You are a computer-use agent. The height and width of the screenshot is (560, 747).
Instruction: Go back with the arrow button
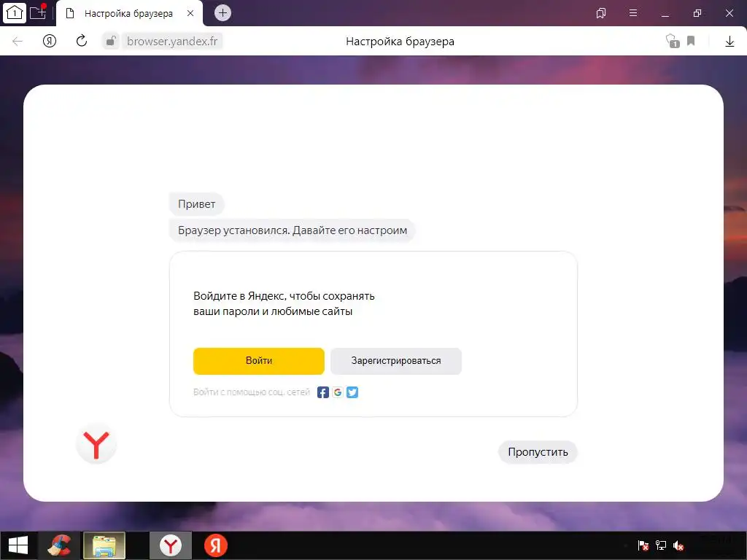[18, 42]
